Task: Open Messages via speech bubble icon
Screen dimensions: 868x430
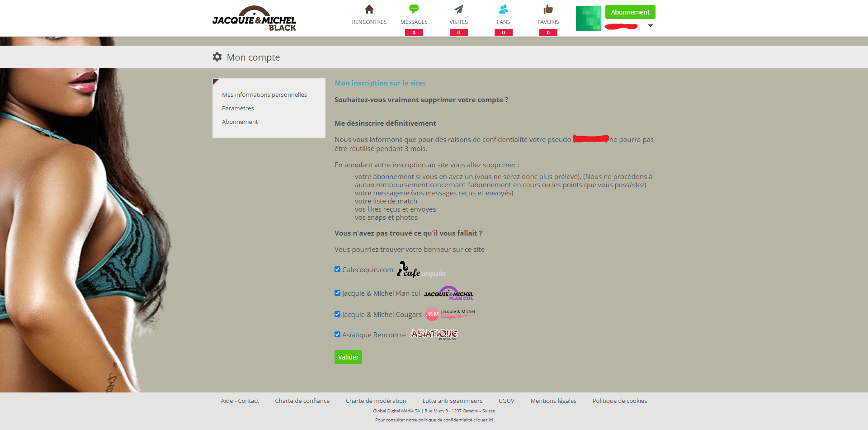Action: point(414,9)
